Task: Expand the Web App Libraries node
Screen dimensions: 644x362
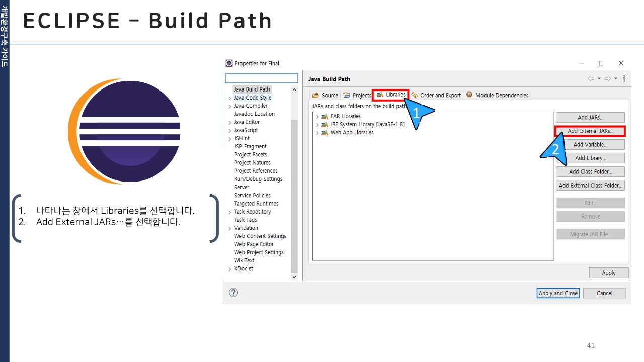Action: tap(317, 133)
